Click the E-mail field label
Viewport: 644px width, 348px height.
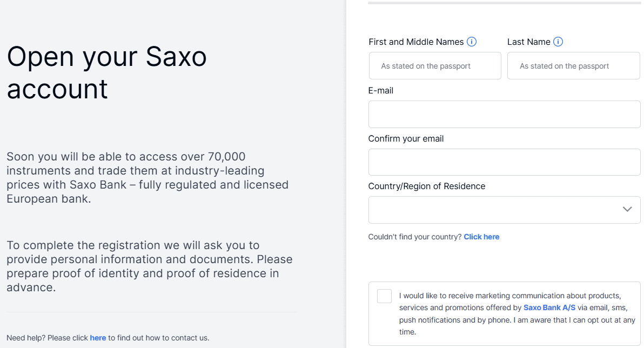pos(381,90)
